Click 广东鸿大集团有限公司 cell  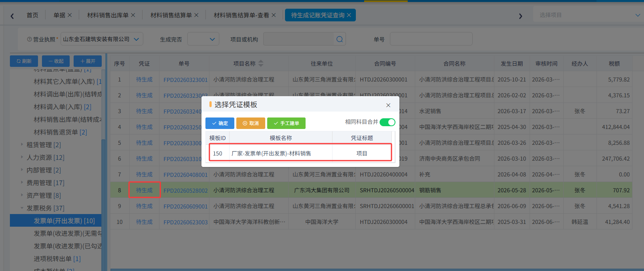pos(322,190)
